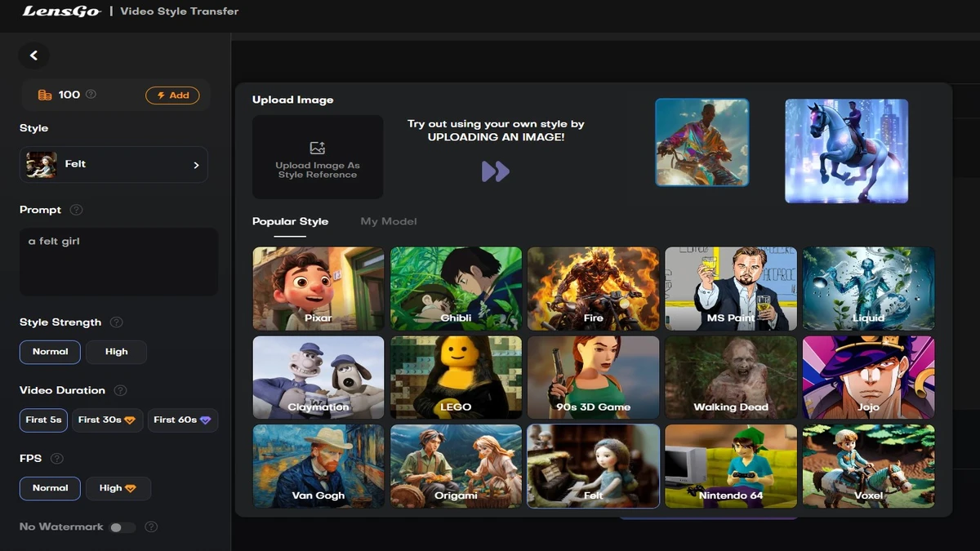Select the Voxel style
Image resolution: width=980 pixels, height=551 pixels.
point(868,466)
